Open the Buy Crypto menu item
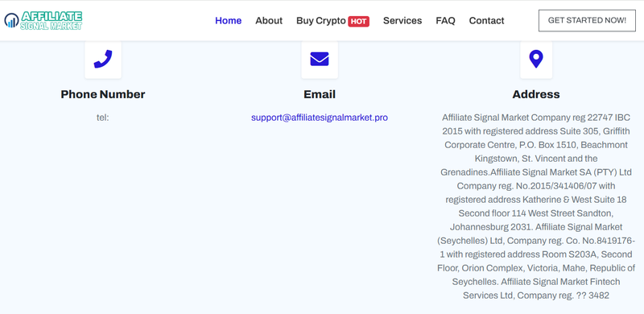 321,21
